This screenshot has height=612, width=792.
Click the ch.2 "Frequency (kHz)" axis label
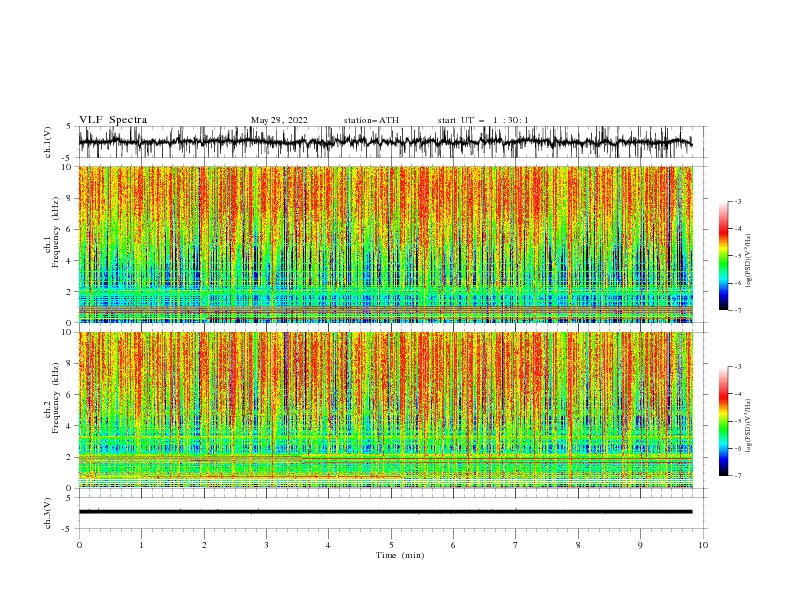click(56, 397)
